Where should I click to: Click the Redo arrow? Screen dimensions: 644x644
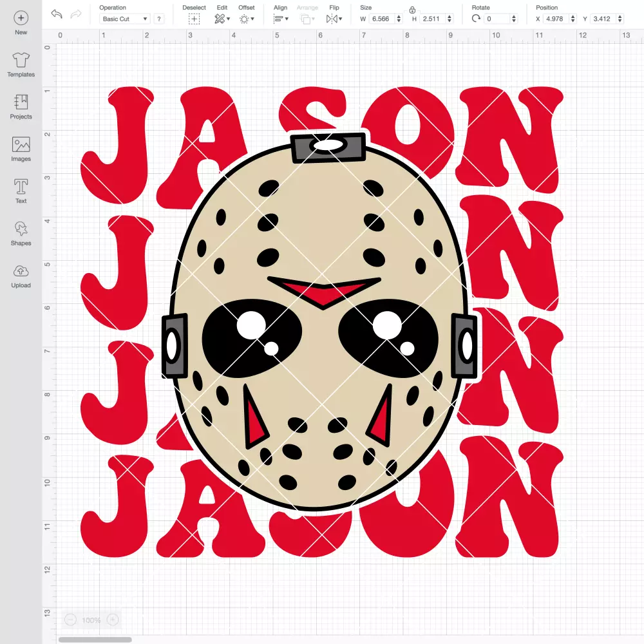(76, 14)
